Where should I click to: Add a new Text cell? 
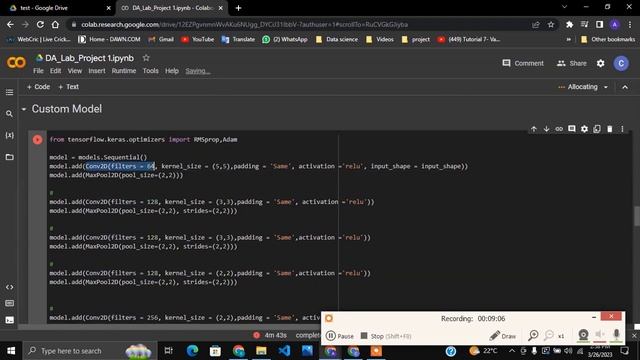coord(68,87)
